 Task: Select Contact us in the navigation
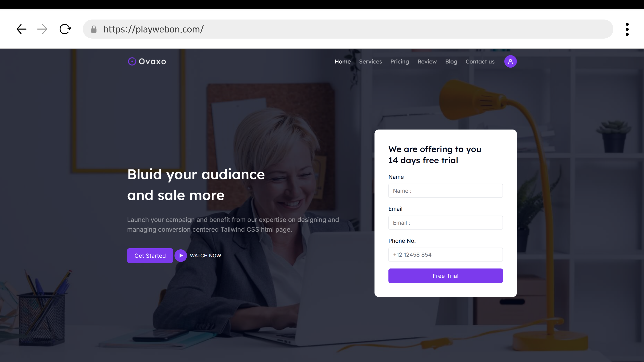pyautogui.click(x=480, y=62)
